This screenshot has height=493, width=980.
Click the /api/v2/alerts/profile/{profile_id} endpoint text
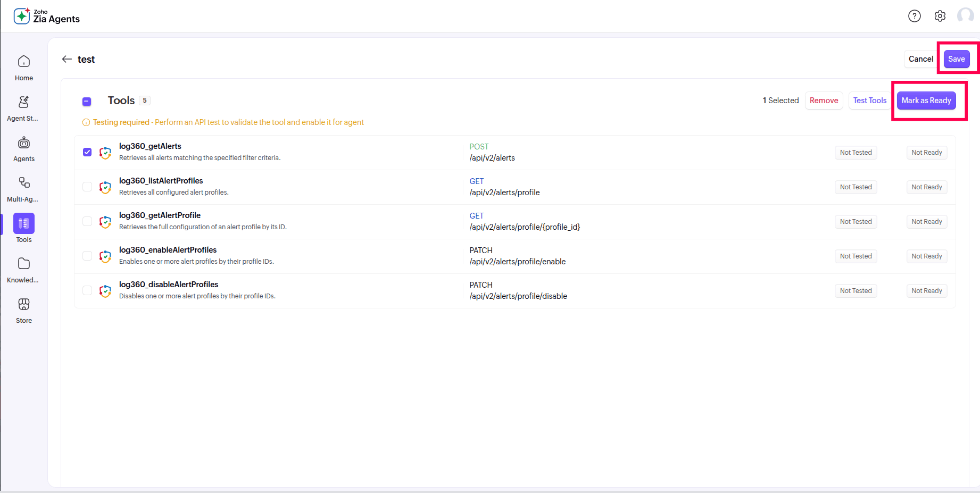[x=525, y=227]
